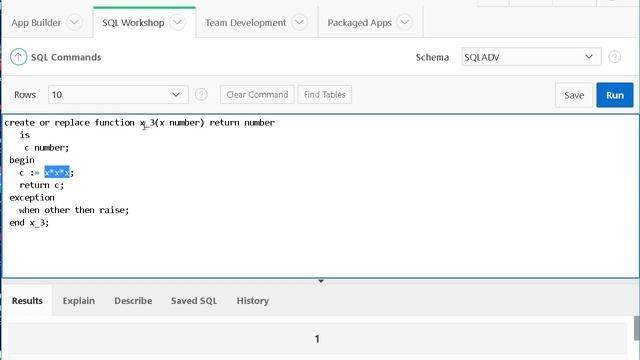
Task: Click the help icon next to Rows
Action: [x=201, y=95]
